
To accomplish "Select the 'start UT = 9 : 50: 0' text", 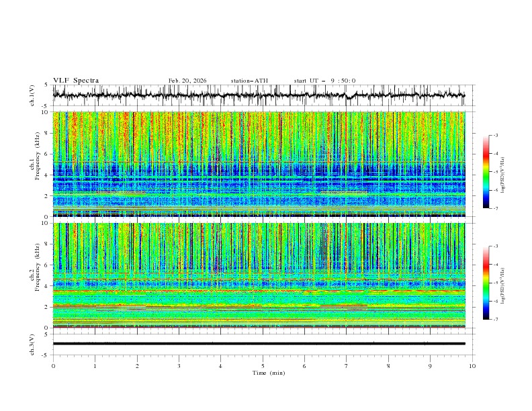I will 324,81.
